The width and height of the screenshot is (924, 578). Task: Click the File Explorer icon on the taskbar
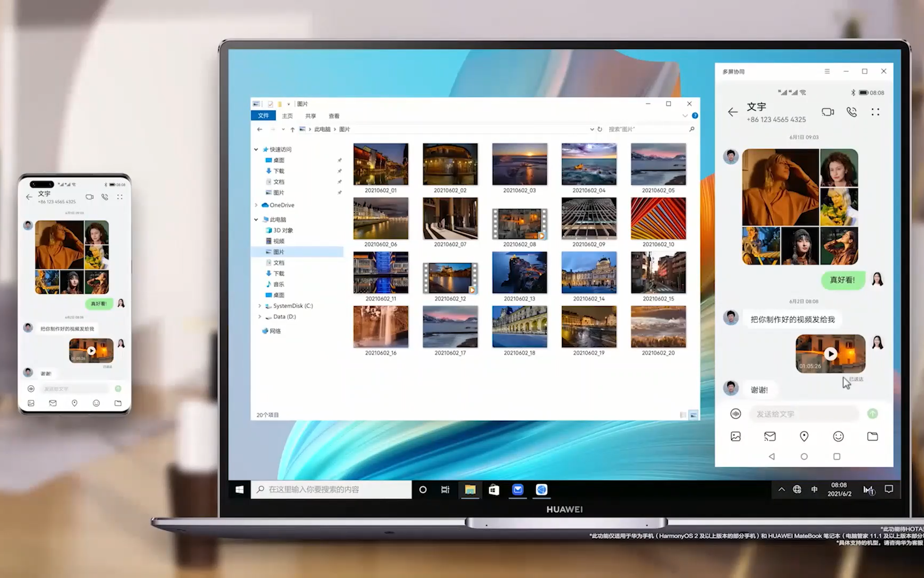click(471, 489)
